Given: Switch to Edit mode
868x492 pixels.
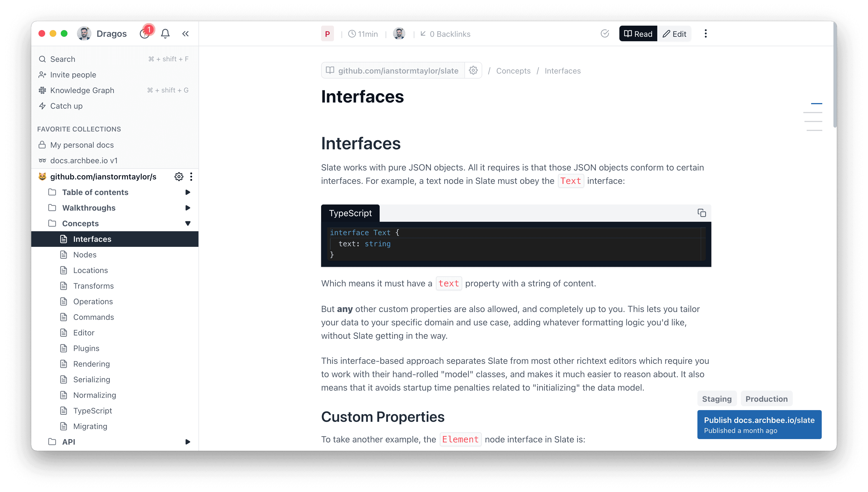Looking at the screenshot, I should pos(674,34).
